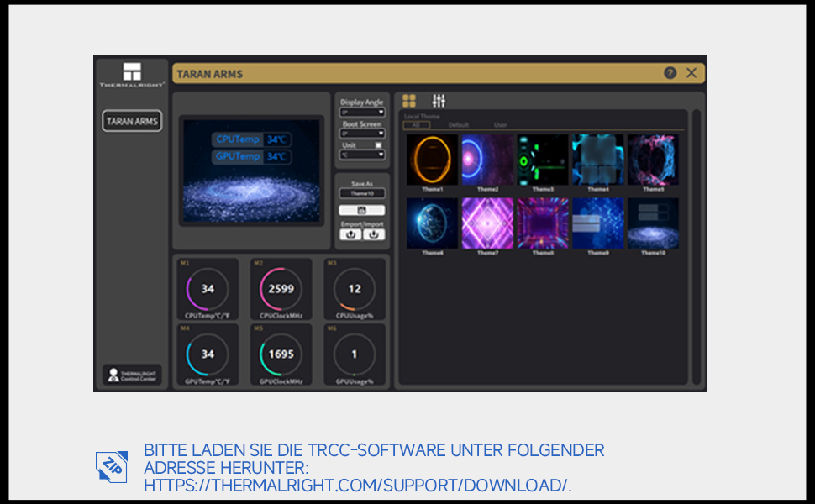Switch to the Default theme tab

(459, 124)
